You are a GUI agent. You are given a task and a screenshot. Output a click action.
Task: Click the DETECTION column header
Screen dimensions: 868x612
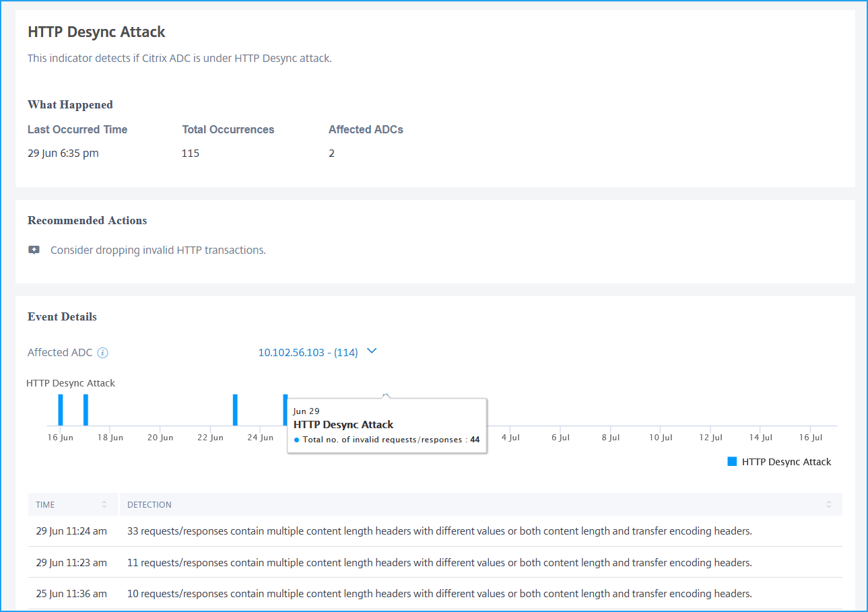tap(481, 504)
